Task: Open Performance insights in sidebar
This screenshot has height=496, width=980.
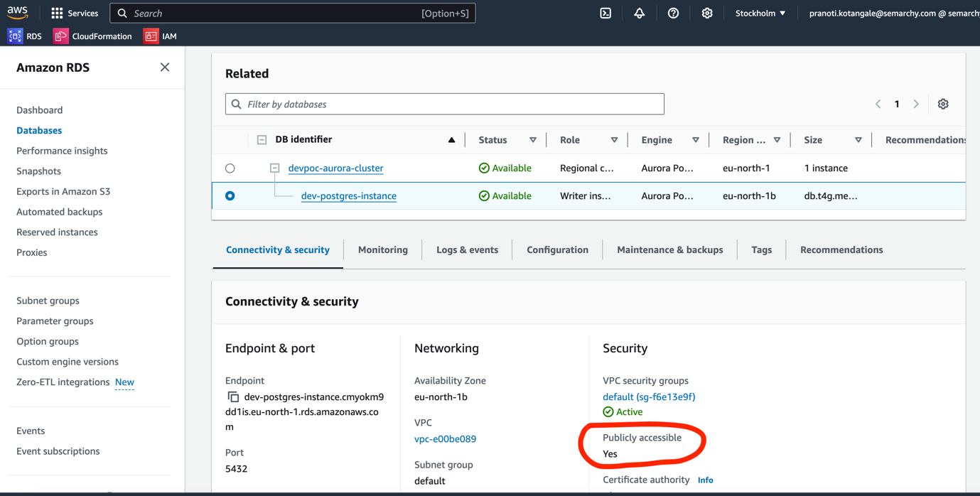Action: [62, 151]
